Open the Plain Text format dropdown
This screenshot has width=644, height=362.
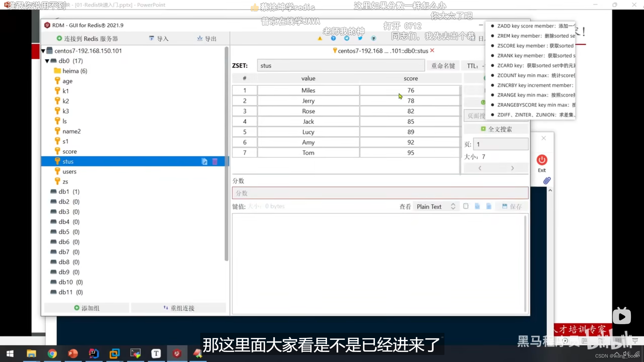(434, 206)
